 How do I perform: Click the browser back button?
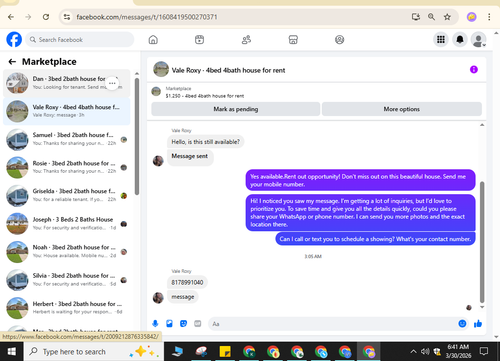(11, 17)
